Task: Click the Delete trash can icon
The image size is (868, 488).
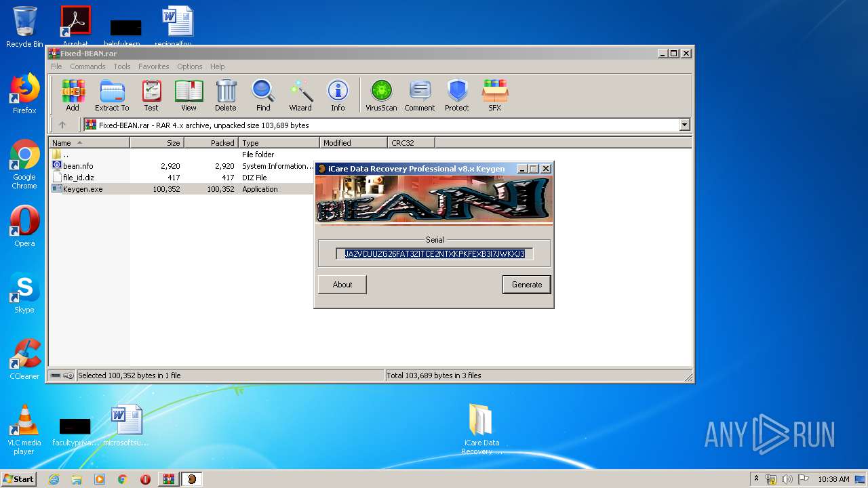Action: click(x=226, y=96)
